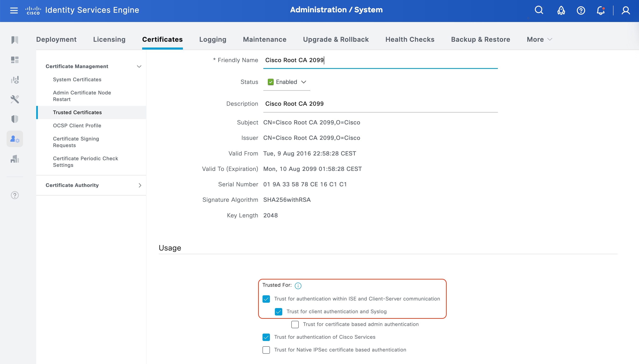Uncheck Trust for client authentication and Syslog
The image size is (639, 364).
tap(278, 312)
